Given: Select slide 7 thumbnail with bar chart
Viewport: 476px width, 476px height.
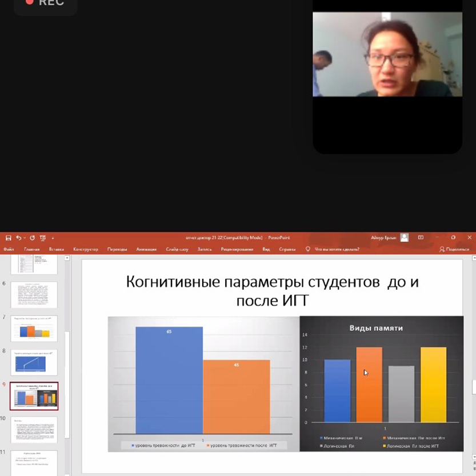Looking at the screenshot, I should click(34, 328).
